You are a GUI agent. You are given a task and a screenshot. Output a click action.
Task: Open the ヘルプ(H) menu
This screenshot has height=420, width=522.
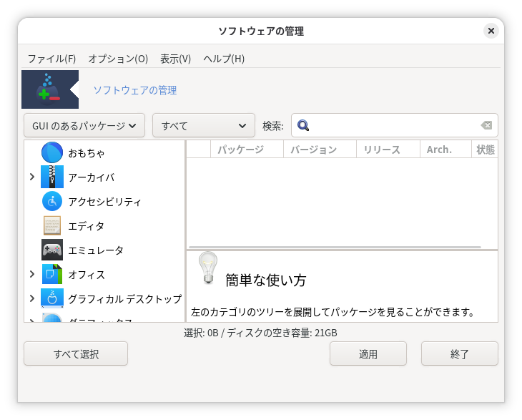click(224, 59)
